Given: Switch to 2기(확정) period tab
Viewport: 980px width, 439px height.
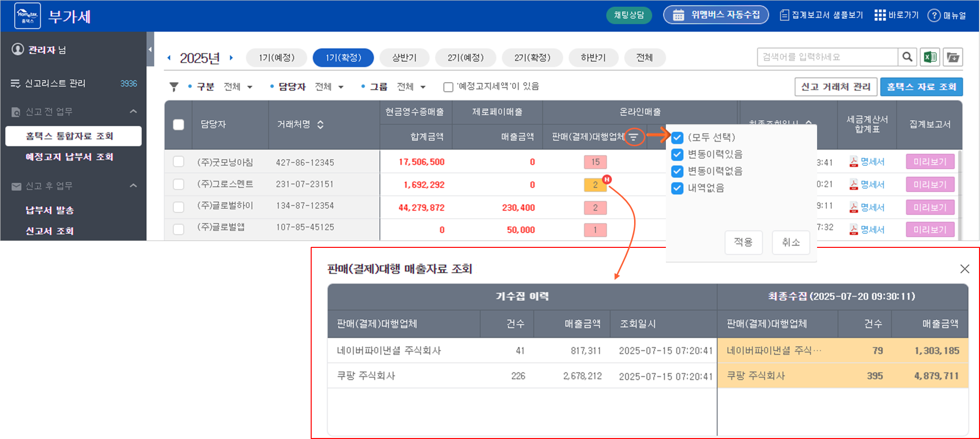Looking at the screenshot, I should click(x=532, y=58).
